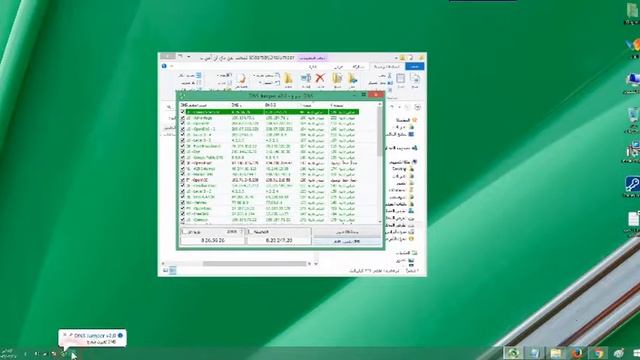The width and height of the screenshot is (640, 360).
Task: Click the Move to folder icon in ribbon
Action: click(x=353, y=78)
